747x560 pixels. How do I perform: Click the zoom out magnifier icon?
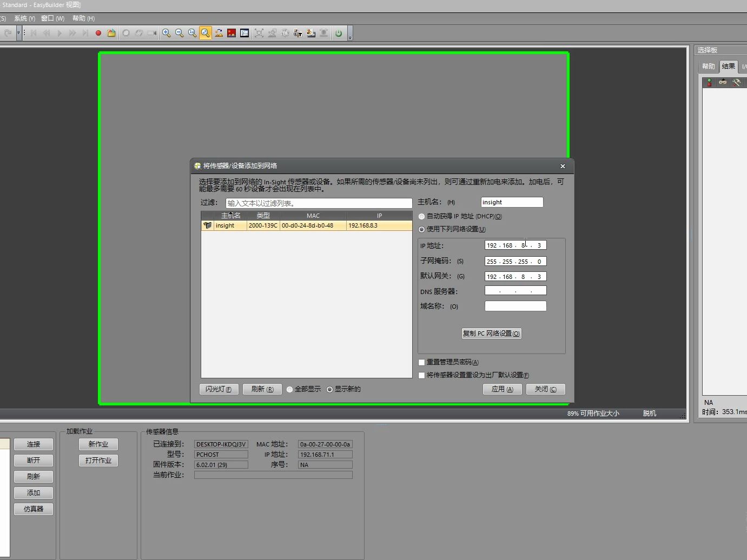pos(180,33)
